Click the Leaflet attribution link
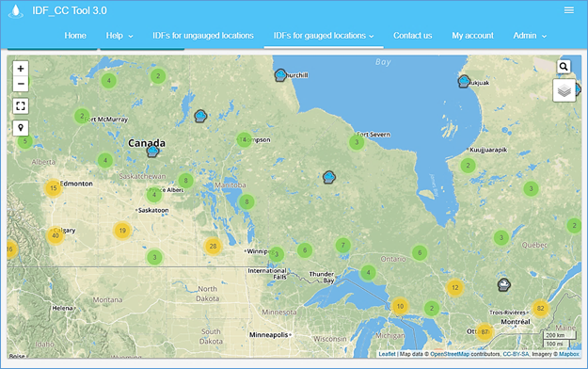Screen dimensions: 588x369 pos(387,354)
